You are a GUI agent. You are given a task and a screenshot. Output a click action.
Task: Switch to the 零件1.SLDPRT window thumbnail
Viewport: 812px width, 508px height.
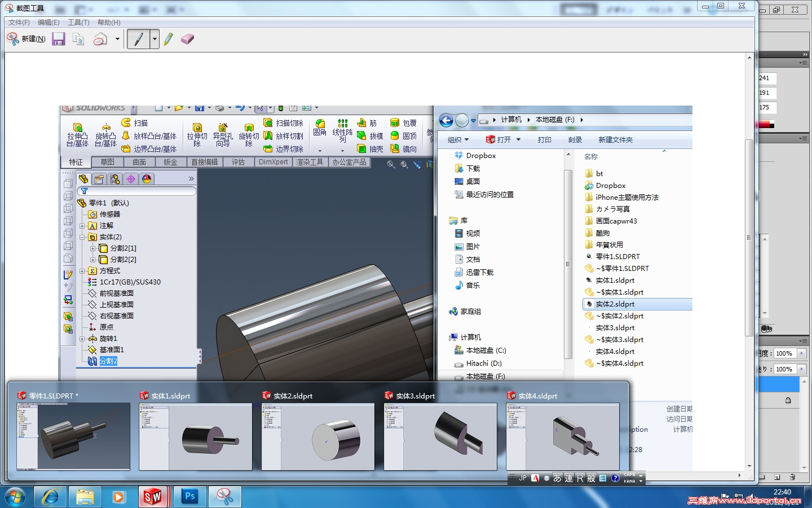(x=73, y=436)
